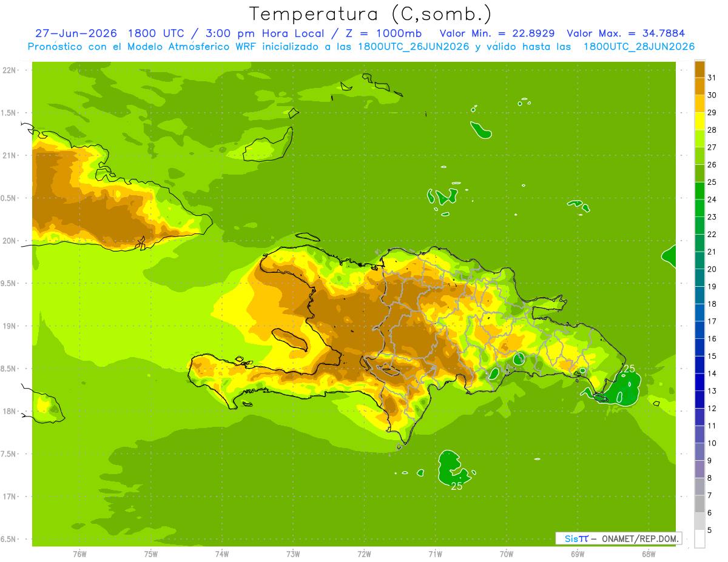Click colorbar label "14"
728x562 pixels.
[712, 373]
